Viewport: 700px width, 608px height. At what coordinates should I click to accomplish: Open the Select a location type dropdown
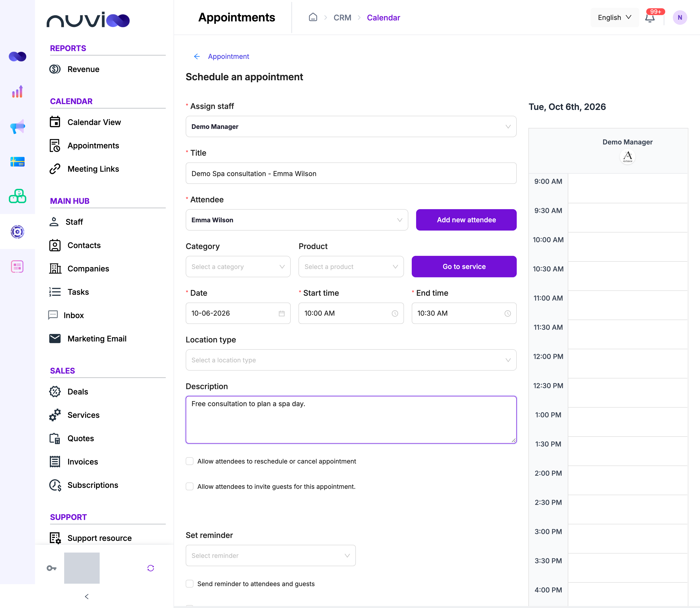click(x=351, y=360)
